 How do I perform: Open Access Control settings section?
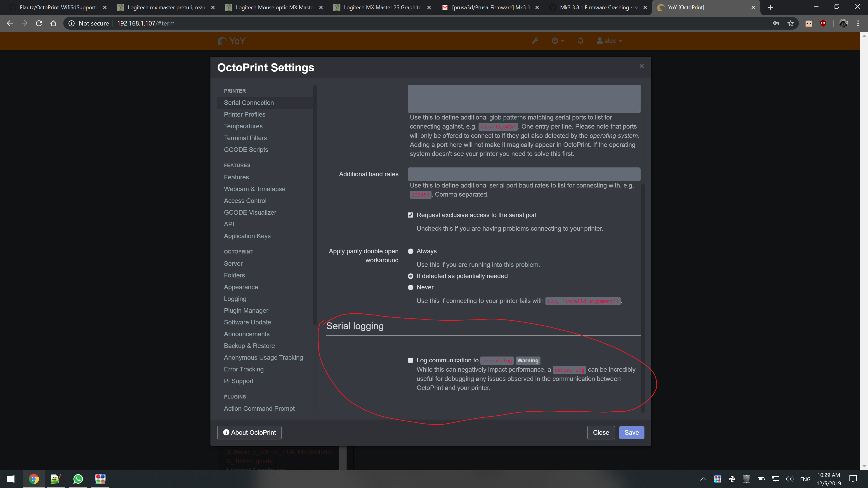pyautogui.click(x=265, y=201)
